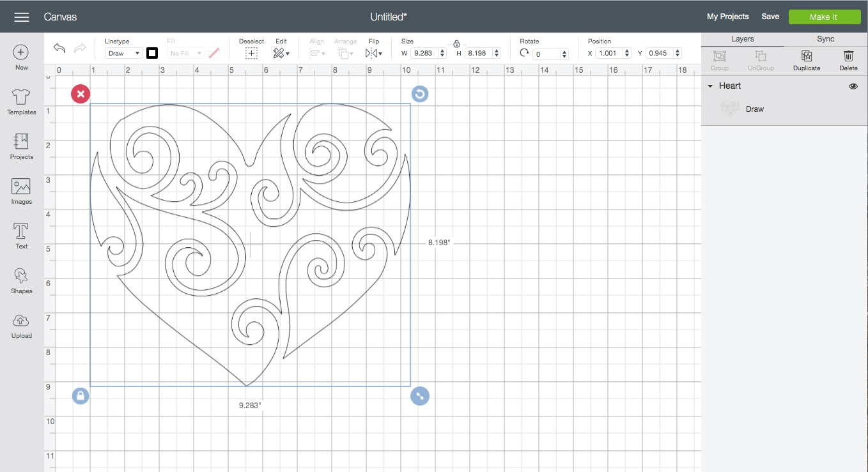Toggle the lock handle on selection corner

[81, 396]
